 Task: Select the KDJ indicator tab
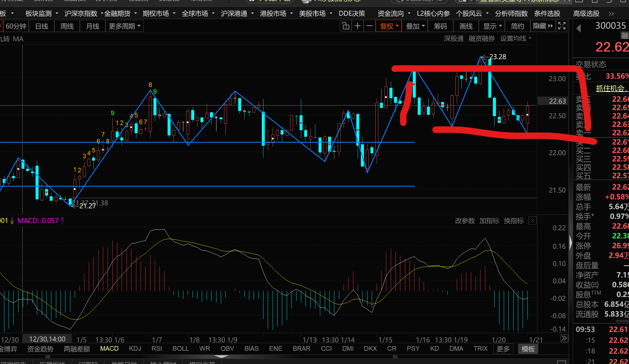135,349
